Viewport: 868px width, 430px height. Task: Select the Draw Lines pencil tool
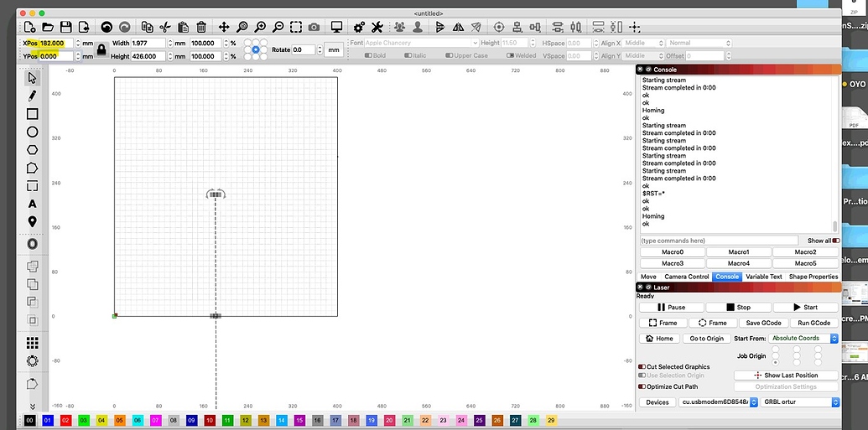pyautogui.click(x=32, y=96)
